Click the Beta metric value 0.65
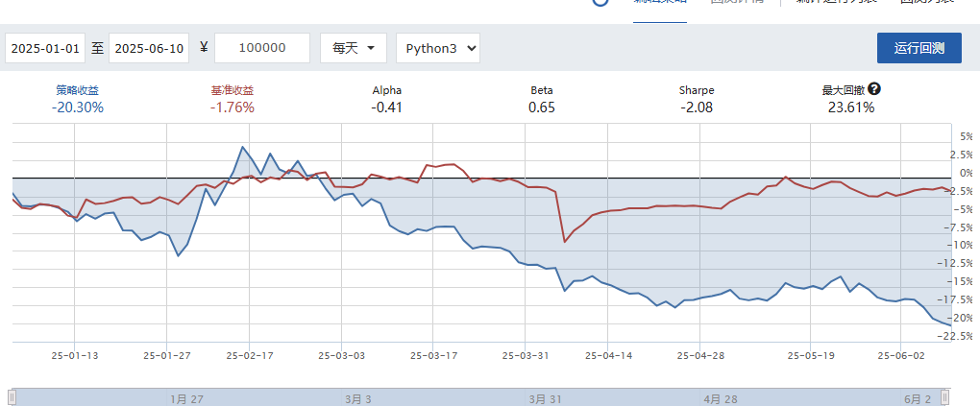Viewport: 980px width, 406px height. pyautogui.click(x=542, y=107)
